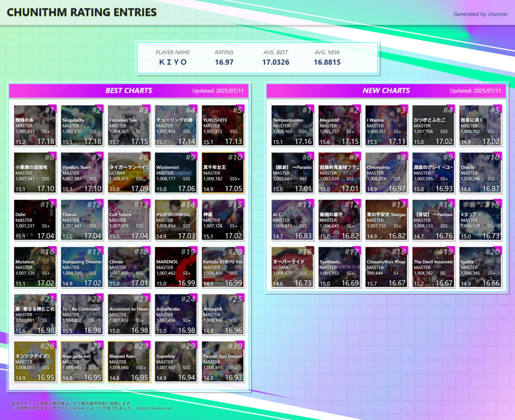515x420 pixels.
Task: Click the Titania chart card
Action: click(81, 220)
